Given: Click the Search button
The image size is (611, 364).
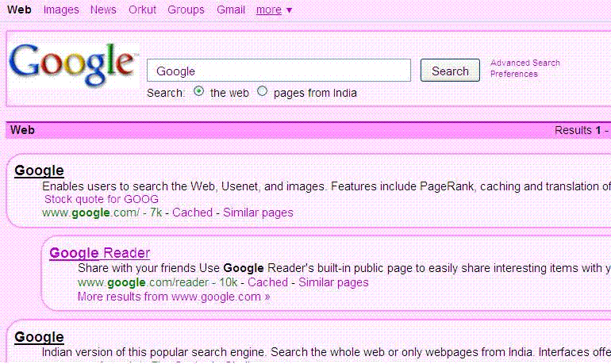Looking at the screenshot, I should (450, 71).
